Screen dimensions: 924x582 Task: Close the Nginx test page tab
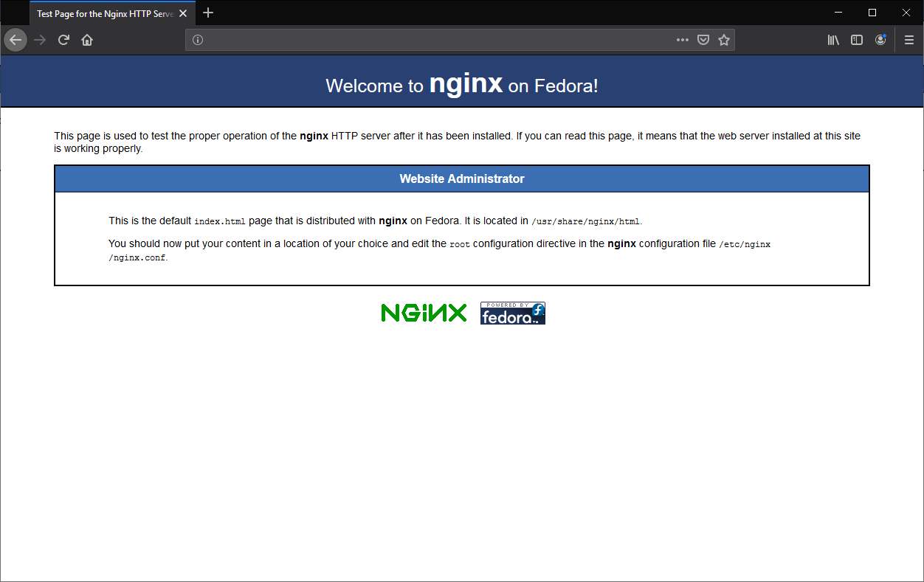coord(184,13)
